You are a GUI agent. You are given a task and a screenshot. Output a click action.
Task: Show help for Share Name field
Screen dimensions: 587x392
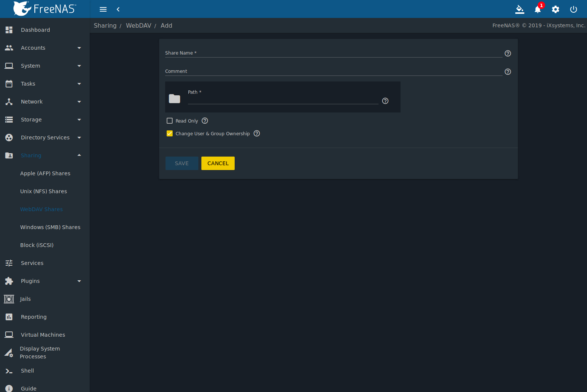(508, 53)
